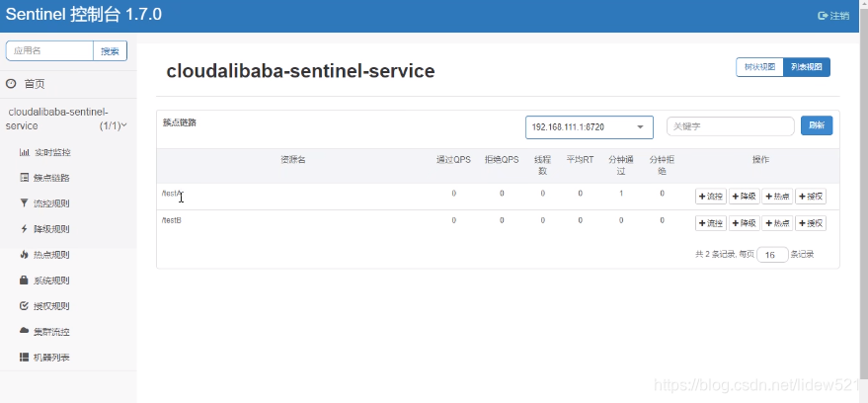Image resolution: width=868 pixels, height=403 pixels.
Task: Click the 操作 column header
Action: (x=760, y=159)
